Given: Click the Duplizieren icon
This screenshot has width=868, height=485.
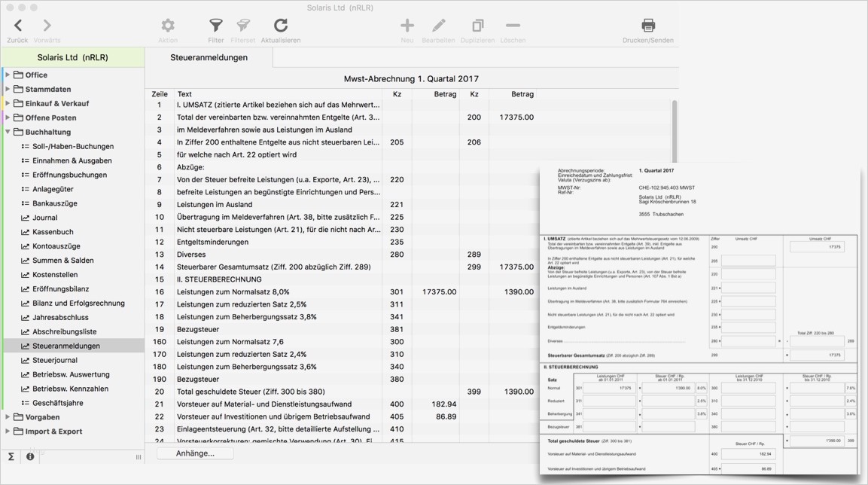Looking at the screenshot, I should [478, 26].
